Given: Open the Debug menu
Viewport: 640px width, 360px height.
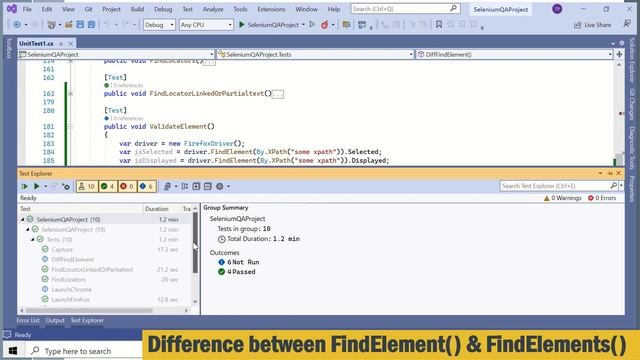Looking at the screenshot, I should (163, 9).
